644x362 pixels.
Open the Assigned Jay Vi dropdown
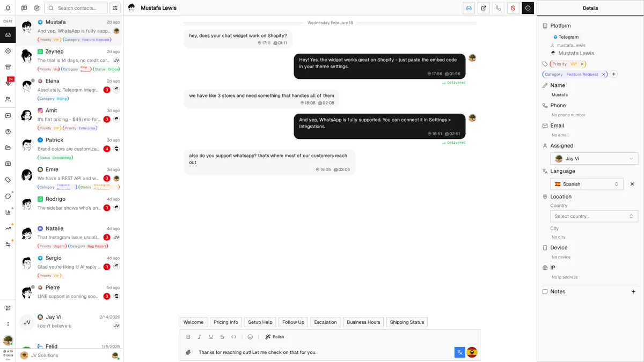[x=594, y=159]
